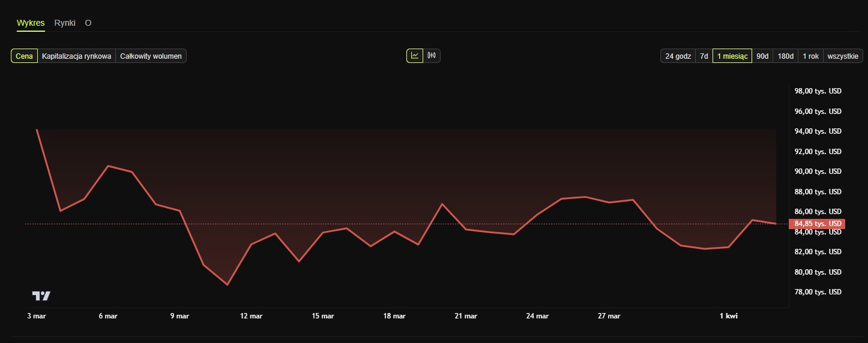Click the 6 mar date label
868x343 pixels.
pyautogui.click(x=108, y=316)
